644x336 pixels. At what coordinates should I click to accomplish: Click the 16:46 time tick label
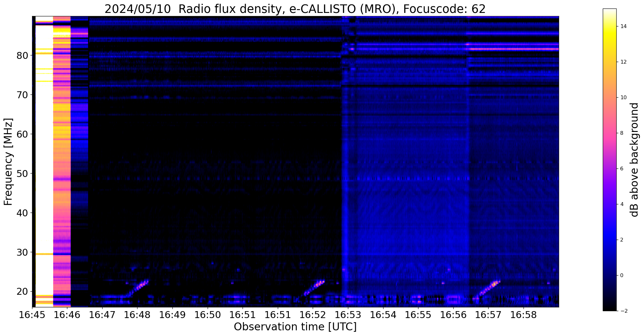coord(67,315)
